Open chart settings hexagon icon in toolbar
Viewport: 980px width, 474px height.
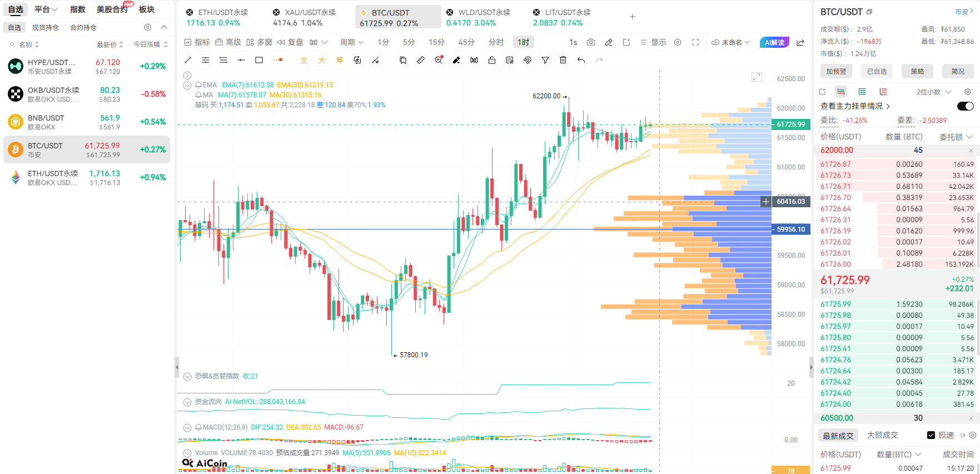678,42
